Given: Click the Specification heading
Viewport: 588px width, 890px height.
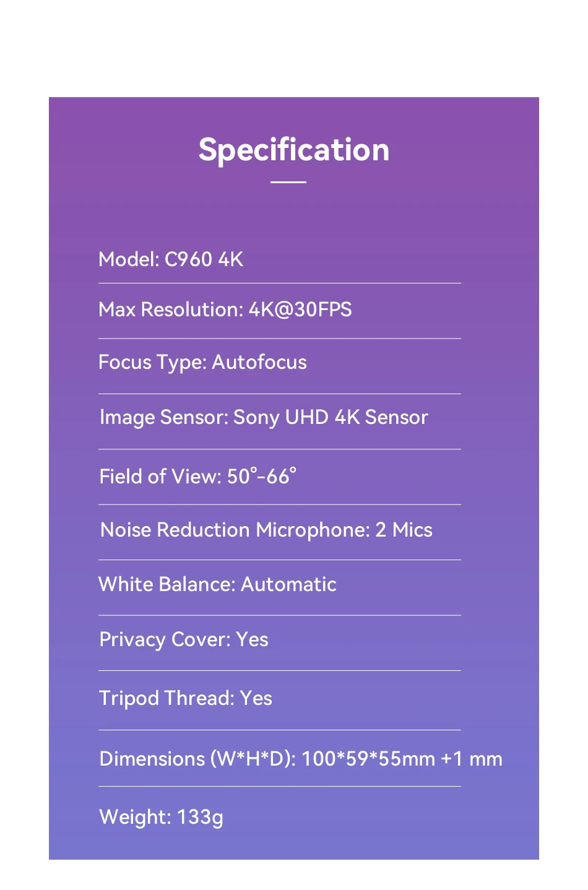Looking at the screenshot, I should tap(294, 150).
